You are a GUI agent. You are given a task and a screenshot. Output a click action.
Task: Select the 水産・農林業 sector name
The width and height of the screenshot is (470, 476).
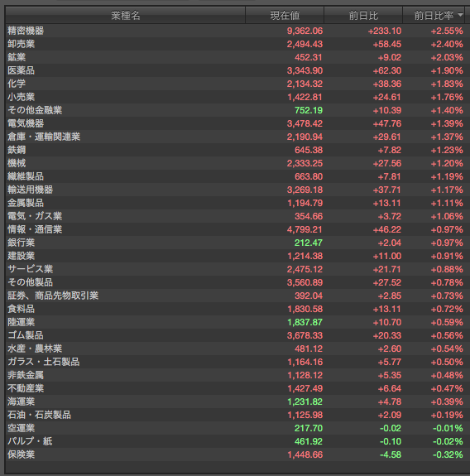35,349
